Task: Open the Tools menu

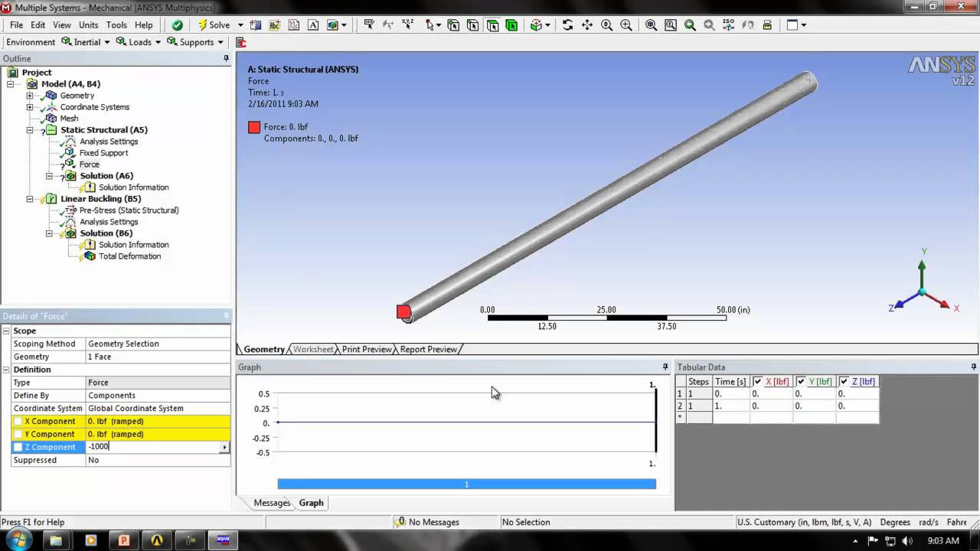Action: point(116,24)
